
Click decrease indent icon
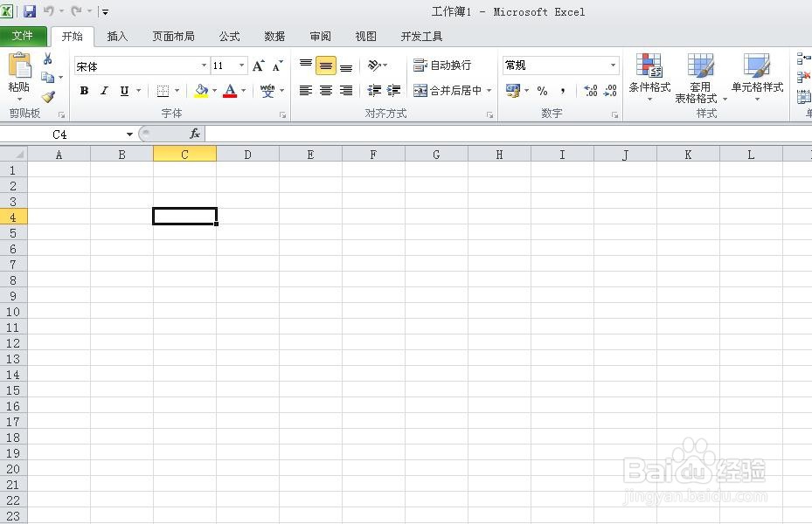pyautogui.click(x=374, y=91)
